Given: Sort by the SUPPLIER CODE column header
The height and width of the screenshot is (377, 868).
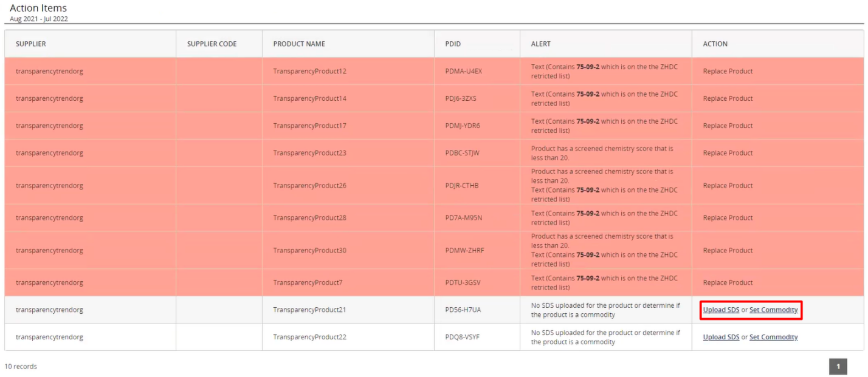Looking at the screenshot, I should [212, 44].
